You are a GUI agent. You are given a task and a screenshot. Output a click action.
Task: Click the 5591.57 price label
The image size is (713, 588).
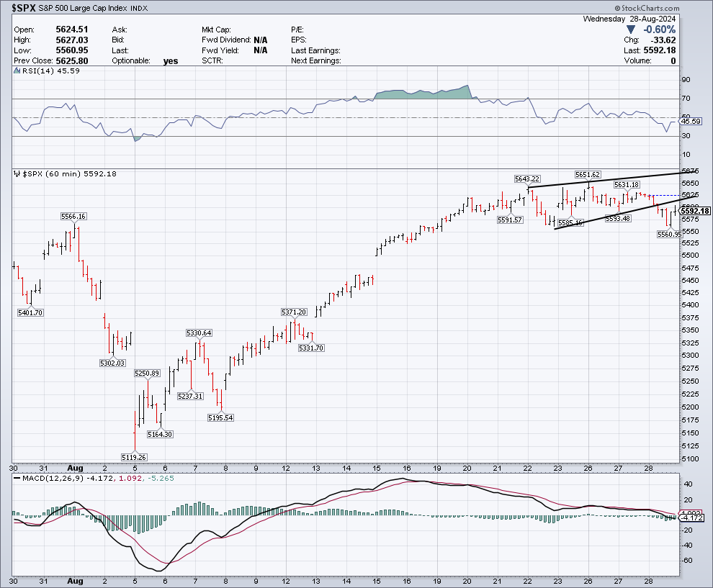510,220
